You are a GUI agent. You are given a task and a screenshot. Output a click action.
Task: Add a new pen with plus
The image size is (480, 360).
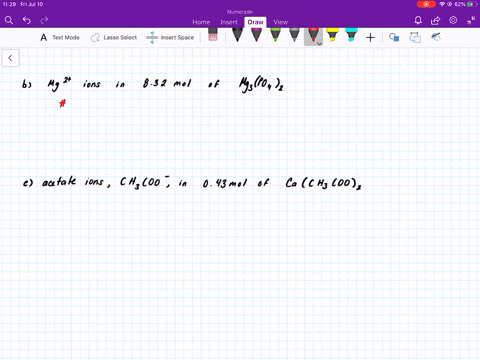tap(370, 38)
